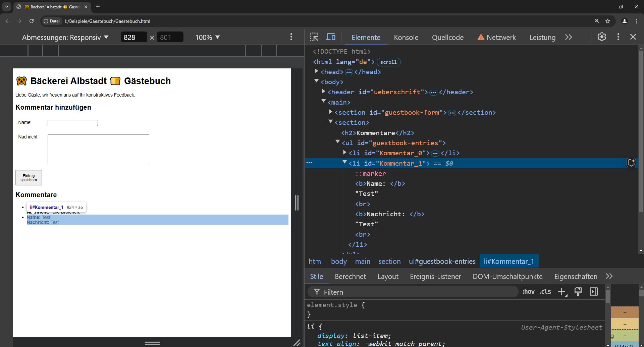The height and width of the screenshot is (347, 644).
Task: Click the Nachricht textarea
Action: pos(98,149)
